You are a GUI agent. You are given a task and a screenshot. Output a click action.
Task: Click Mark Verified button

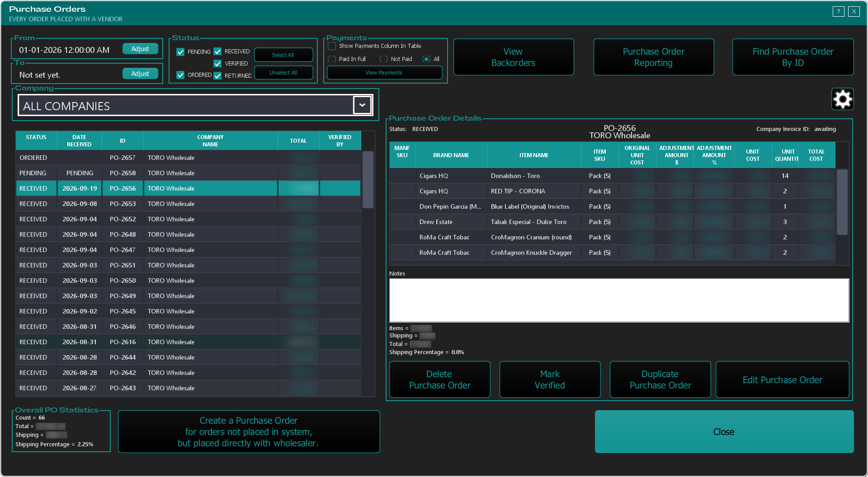click(550, 379)
